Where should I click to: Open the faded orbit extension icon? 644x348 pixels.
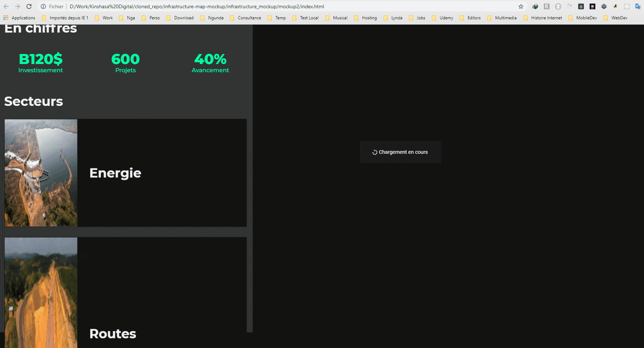tap(570, 6)
